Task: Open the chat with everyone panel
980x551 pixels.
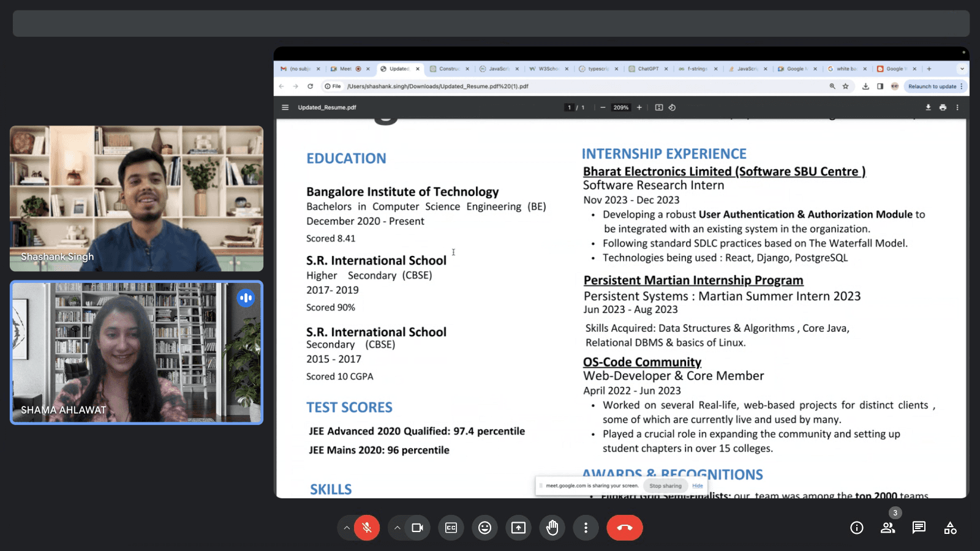Action: pos(919,528)
